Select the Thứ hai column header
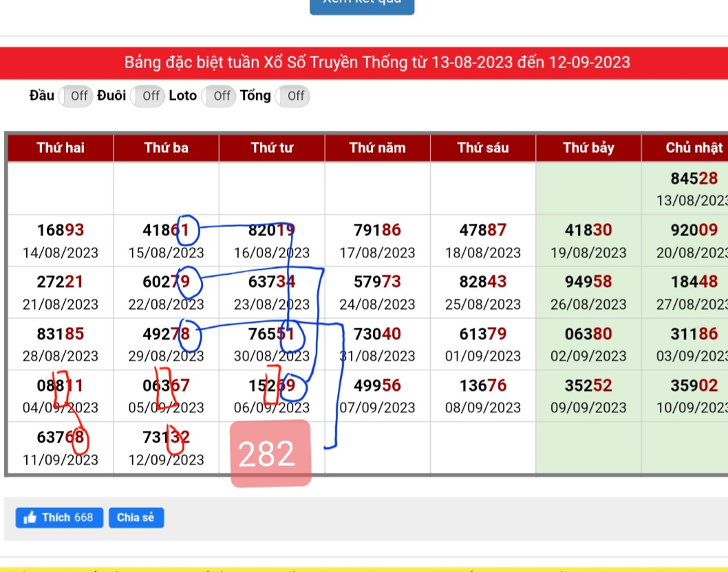The width and height of the screenshot is (728, 572). tap(61, 148)
